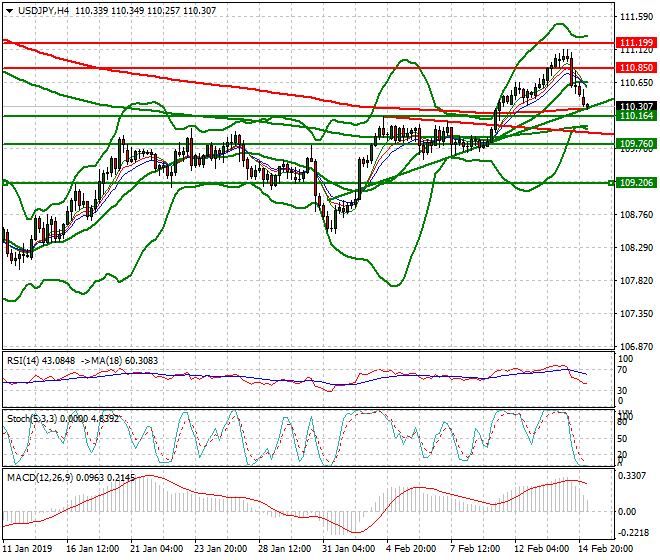
Task: Select the left handle of the 109.206 line
Action: (5, 183)
